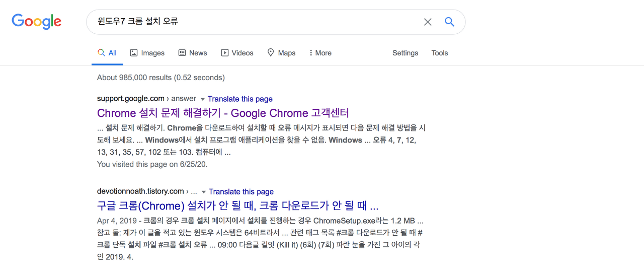Image resolution: width=644 pixels, height=275 pixels.
Task: Expand the More menu
Action: (x=320, y=53)
